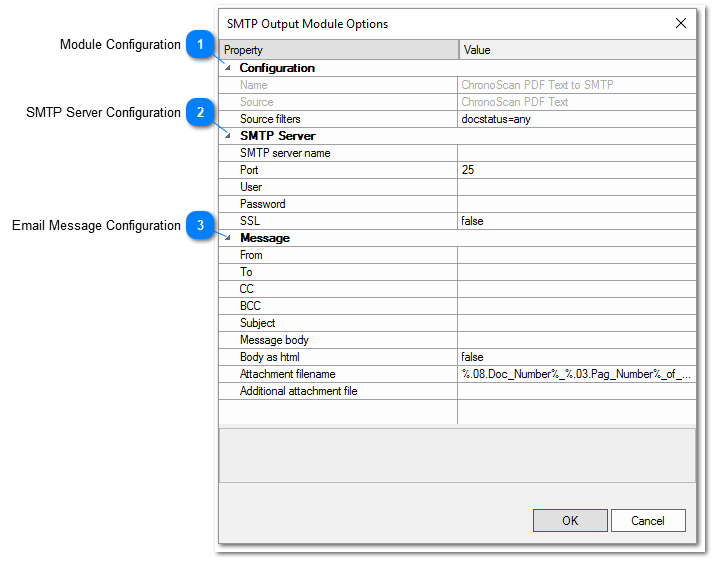Collapse the Message section
Screen dimensions: 714x561
point(228,238)
